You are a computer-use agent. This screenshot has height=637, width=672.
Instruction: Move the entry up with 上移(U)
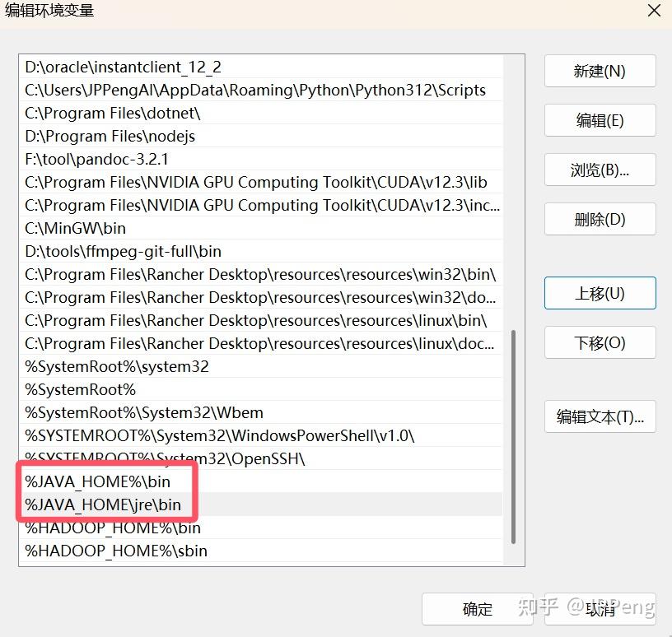(x=600, y=293)
